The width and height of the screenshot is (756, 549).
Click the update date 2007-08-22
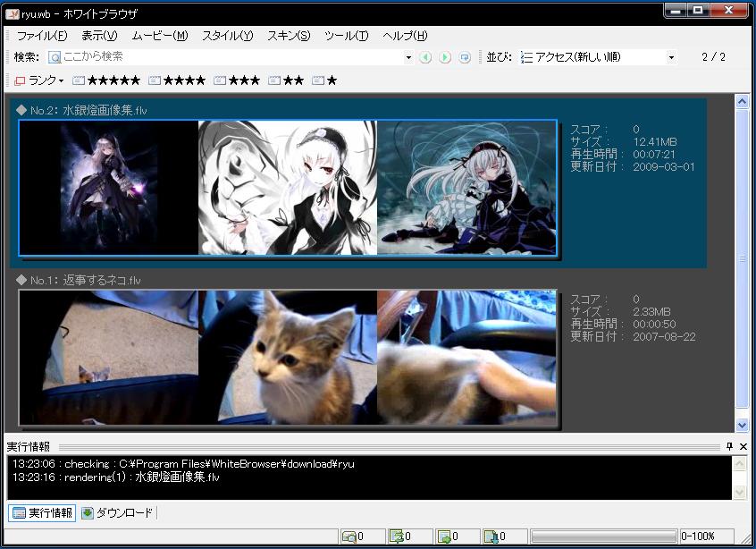pyautogui.click(x=664, y=337)
